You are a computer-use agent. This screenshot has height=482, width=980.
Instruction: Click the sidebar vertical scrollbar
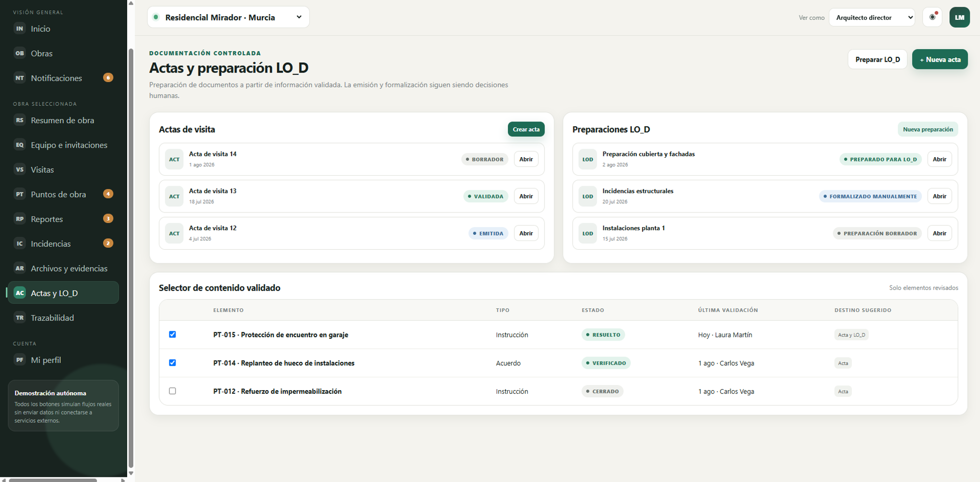131,258
